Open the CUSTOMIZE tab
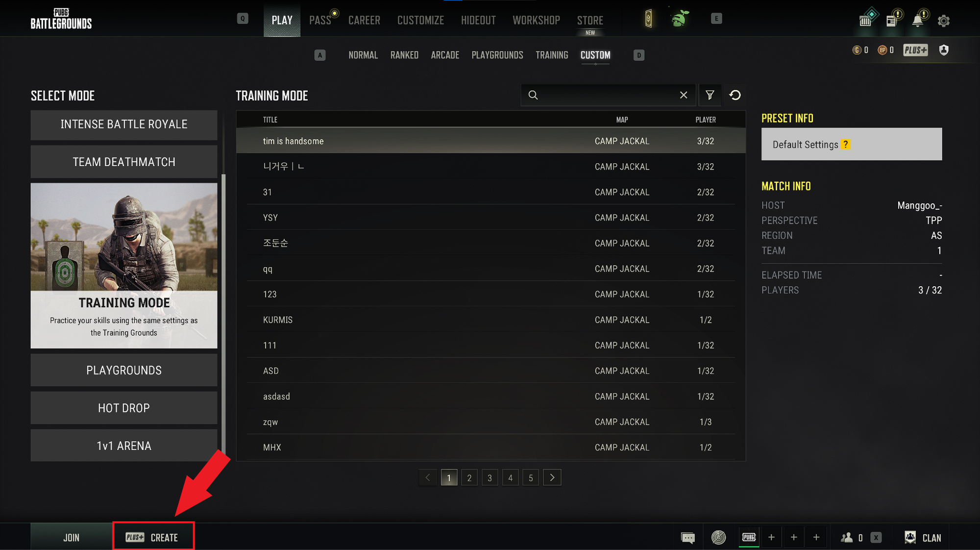980x550 pixels. pos(420,20)
